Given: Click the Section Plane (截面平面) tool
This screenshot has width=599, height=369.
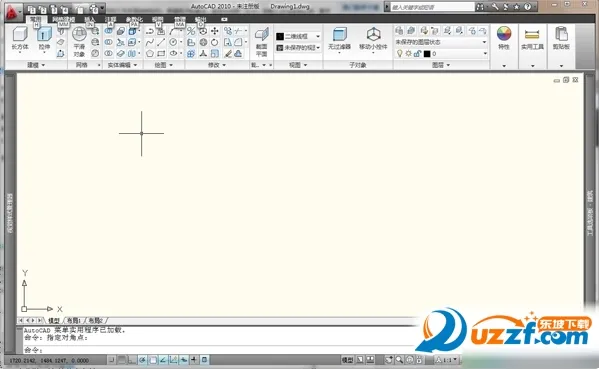Looking at the screenshot, I should pyautogui.click(x=261, y=42).
